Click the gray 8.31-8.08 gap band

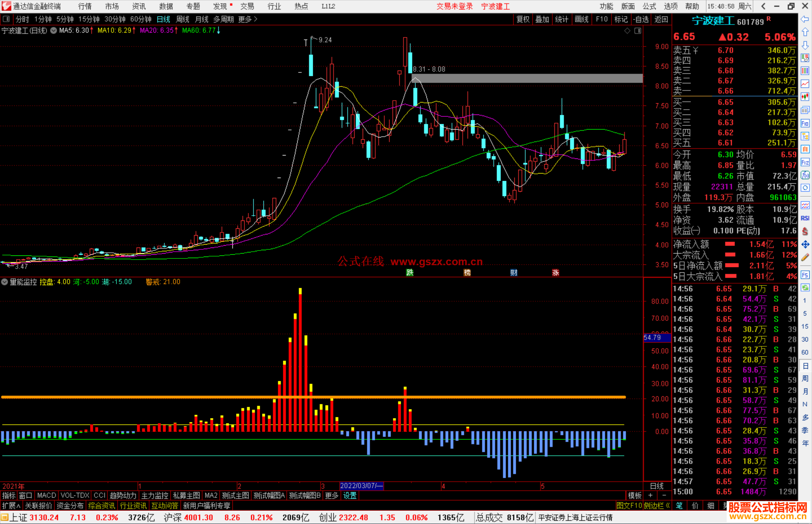[527, 79]
